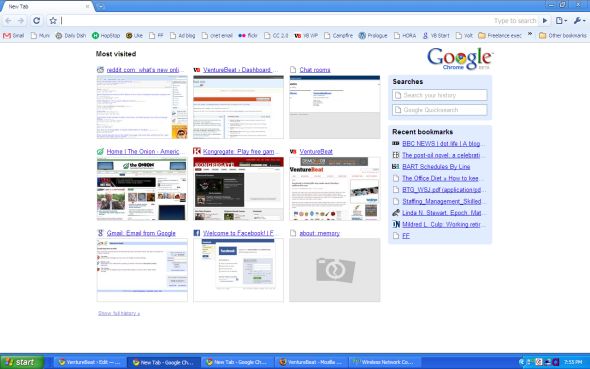Click the Forward arrow button
This screenshot has width=590, height=369.
pyautogui.click(x=21, y=21)
